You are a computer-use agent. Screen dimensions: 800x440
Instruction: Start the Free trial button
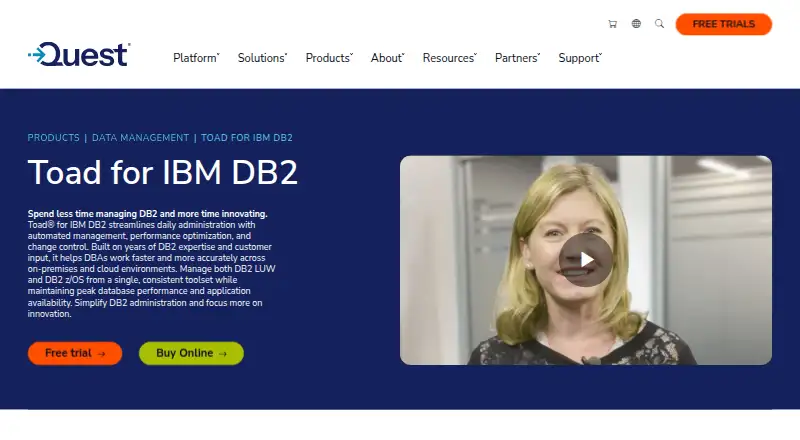click(x=75, y=353)
